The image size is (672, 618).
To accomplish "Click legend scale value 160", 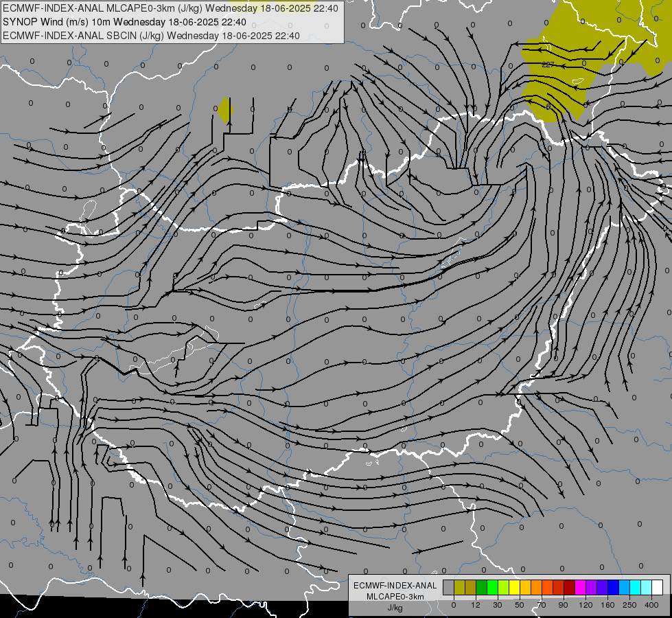I will coord(607,605).
